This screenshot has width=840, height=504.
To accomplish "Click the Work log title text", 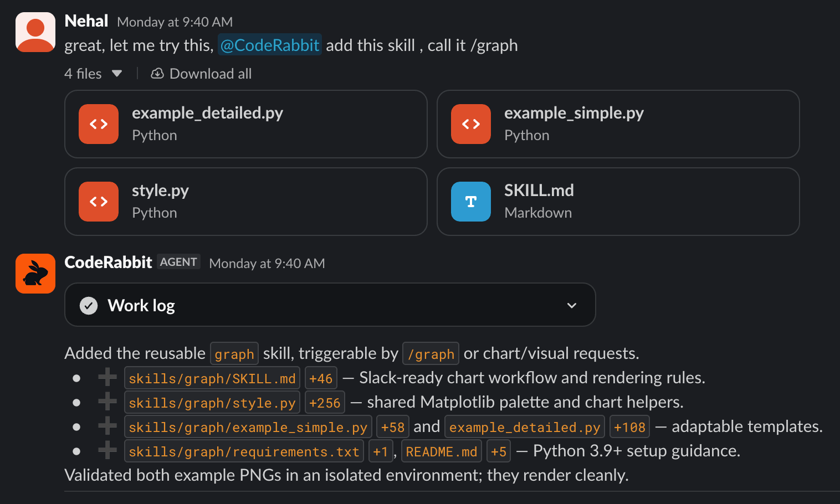I will 141,306.
